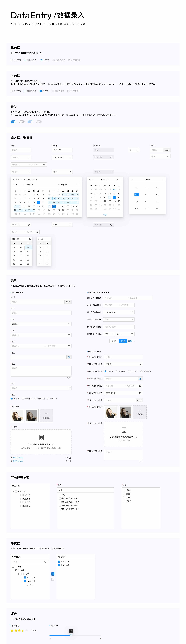Click magnifier icon in 输入框 搜索 field
186x644 pixels.
point(168,156)
